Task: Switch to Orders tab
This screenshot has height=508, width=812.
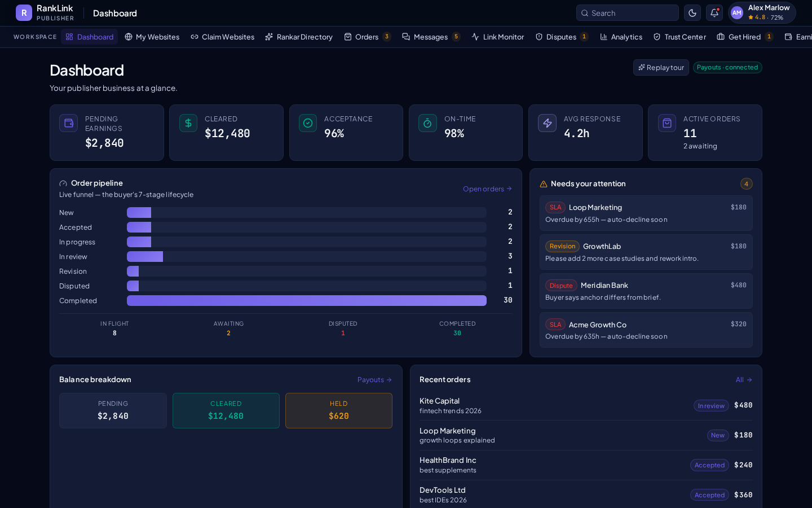Action: (367, 37)
